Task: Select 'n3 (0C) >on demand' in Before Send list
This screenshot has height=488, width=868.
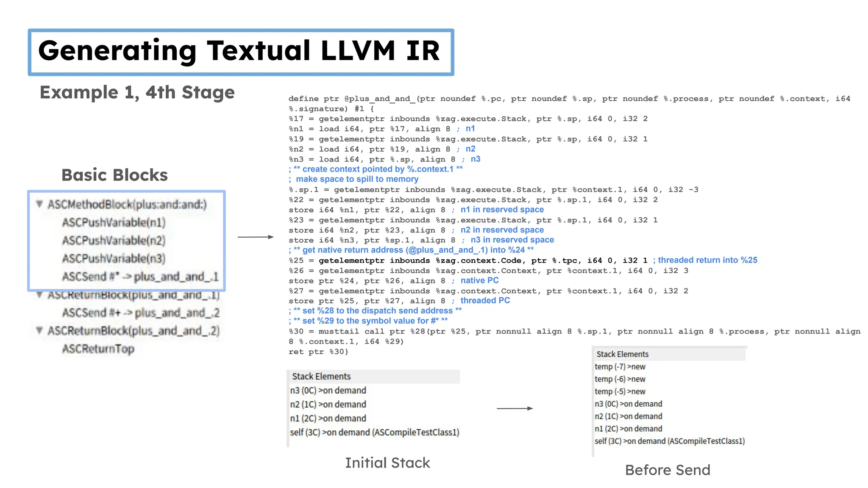Action: (628, 404)
